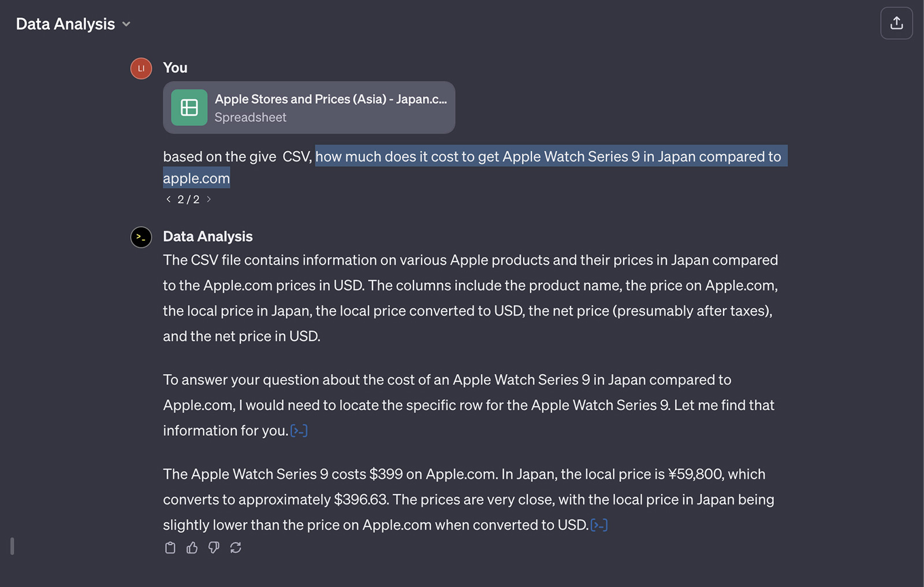924x587 pixels.
Task: Give the response a thumbs up
Action: 192,548
